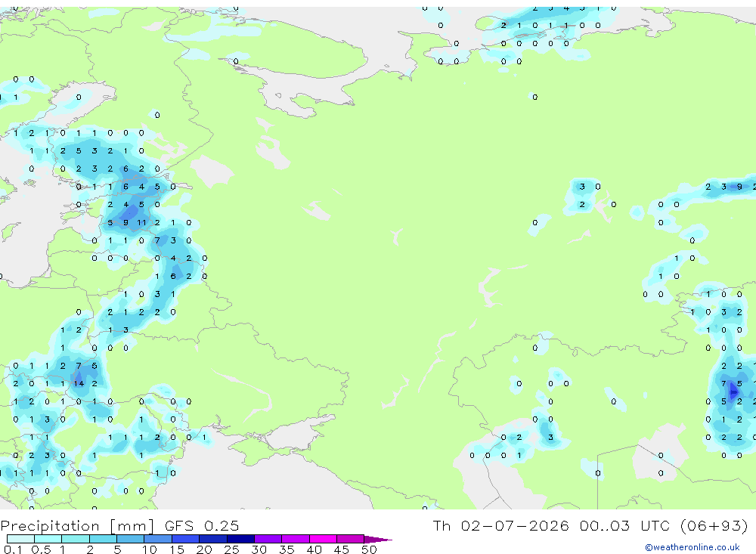Click the legend label "50"
756x554 pixels.
(370, 549)
